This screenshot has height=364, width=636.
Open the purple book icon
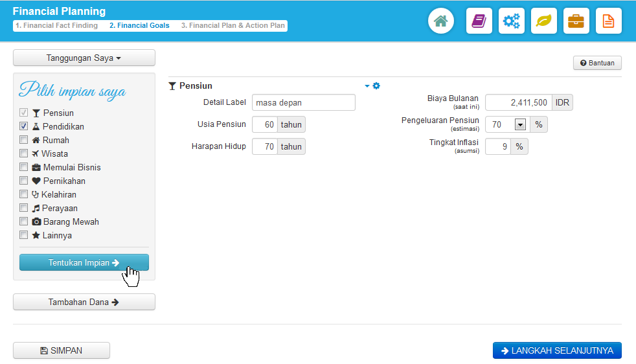pyautogui.click(x=479, y=21)
